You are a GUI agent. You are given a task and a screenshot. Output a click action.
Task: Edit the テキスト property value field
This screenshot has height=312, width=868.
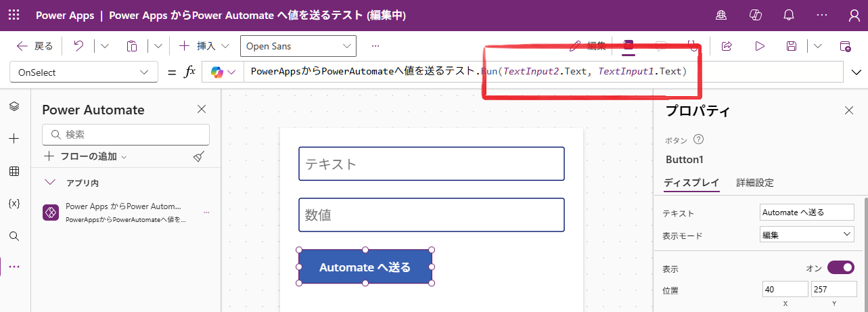[x=807, y=213]
